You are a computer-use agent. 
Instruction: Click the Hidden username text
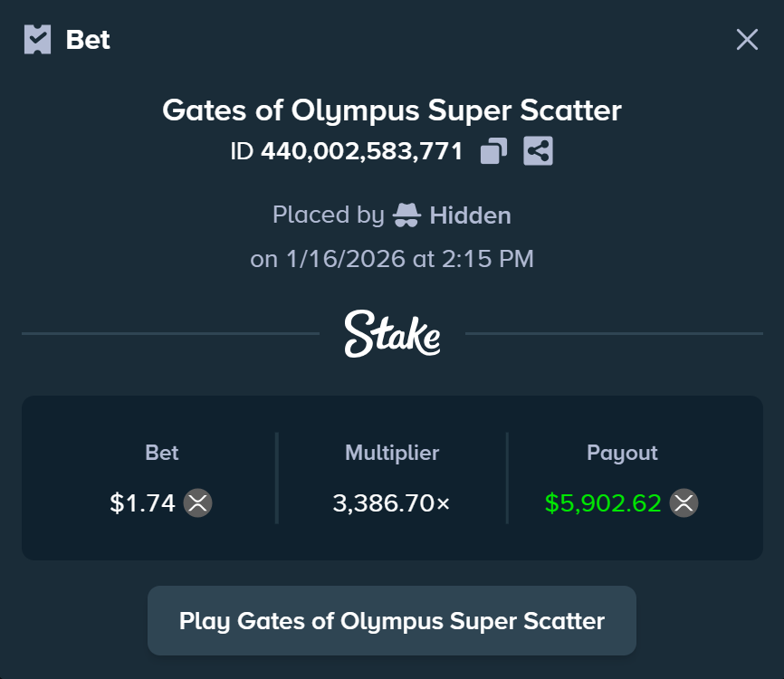tap(470, 215)
